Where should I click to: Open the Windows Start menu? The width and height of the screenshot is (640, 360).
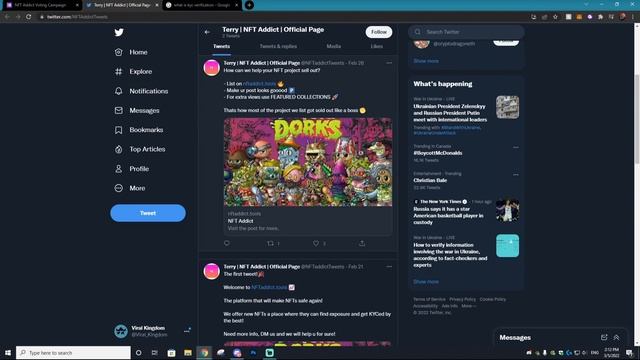8,353
